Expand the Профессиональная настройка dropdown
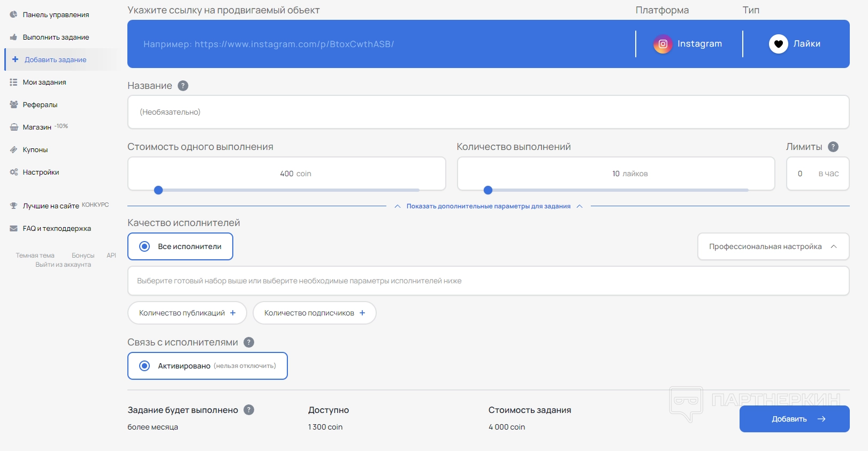This screenshot has height=451, width=868. tap(773, 246)
